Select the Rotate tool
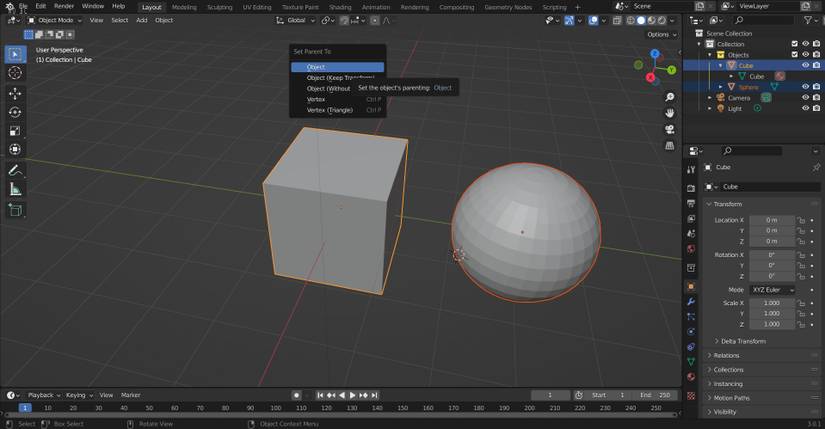The image size is (825, 429). tap(15, 112)
